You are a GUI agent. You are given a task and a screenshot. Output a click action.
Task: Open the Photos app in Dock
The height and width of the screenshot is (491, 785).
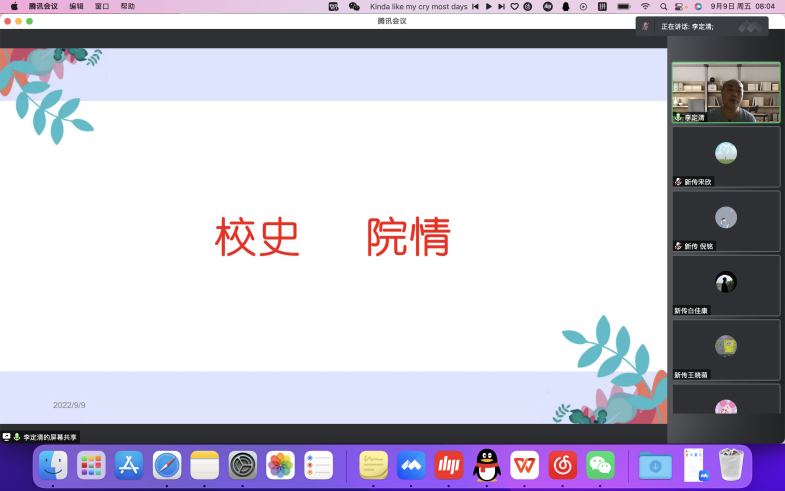[x=281, y=465]
